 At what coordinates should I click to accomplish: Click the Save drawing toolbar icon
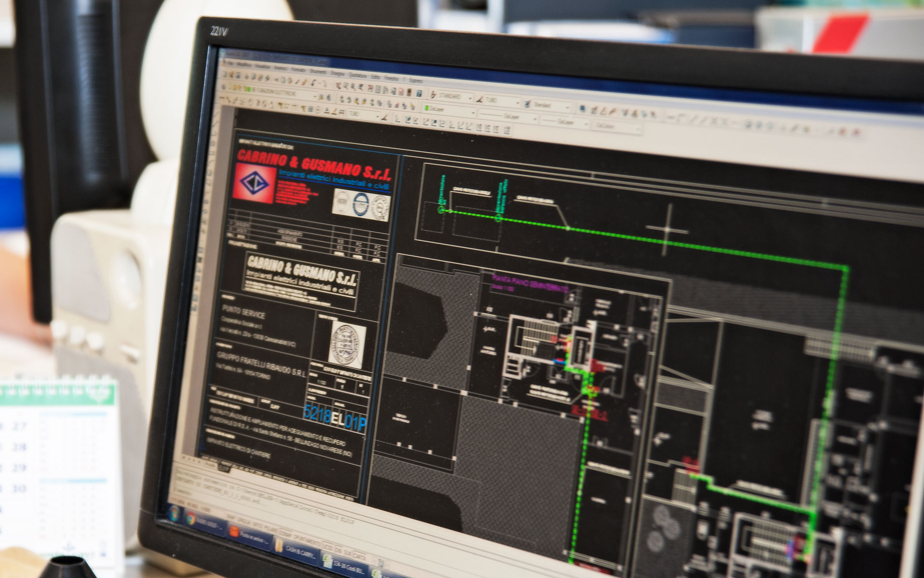coord(238,76)
